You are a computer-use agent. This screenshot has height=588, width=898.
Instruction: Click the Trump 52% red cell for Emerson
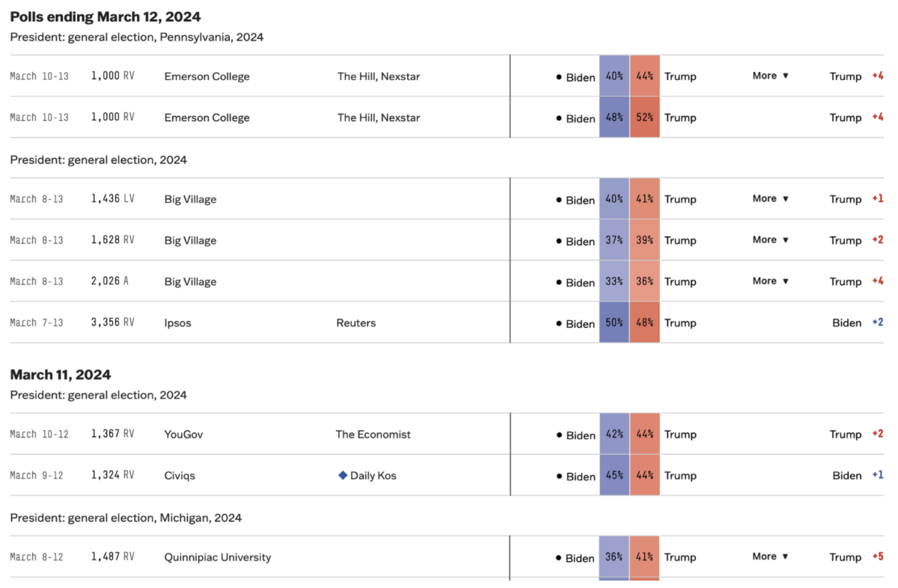click(x=644, y=117)
